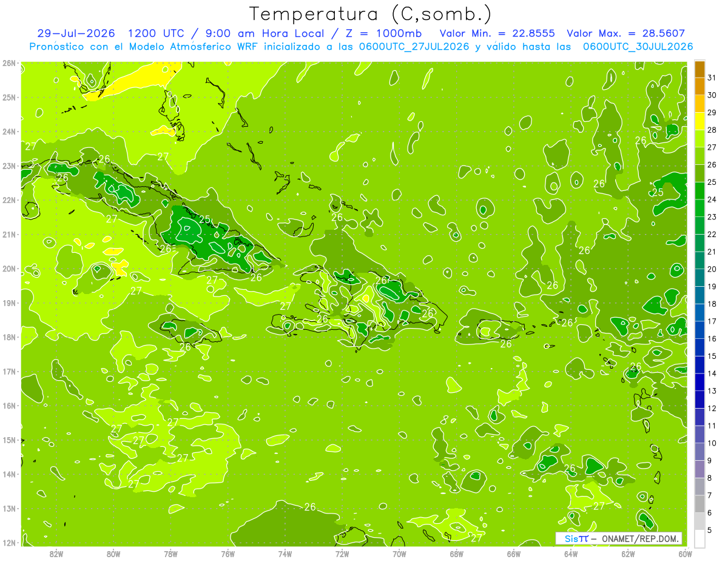Select the purple swatch between 9 and 10
This screenshot has width=728, height=562.
[x=699, y=452]
